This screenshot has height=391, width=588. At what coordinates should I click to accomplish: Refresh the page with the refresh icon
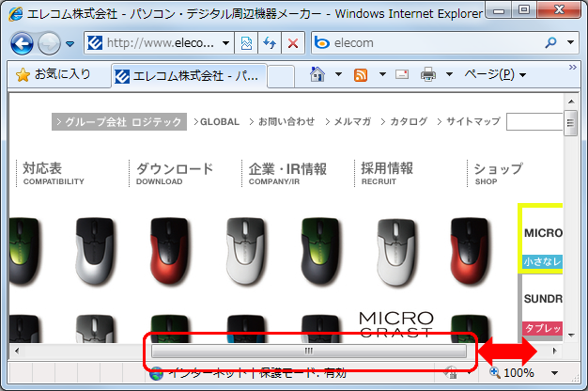point(270,43)
